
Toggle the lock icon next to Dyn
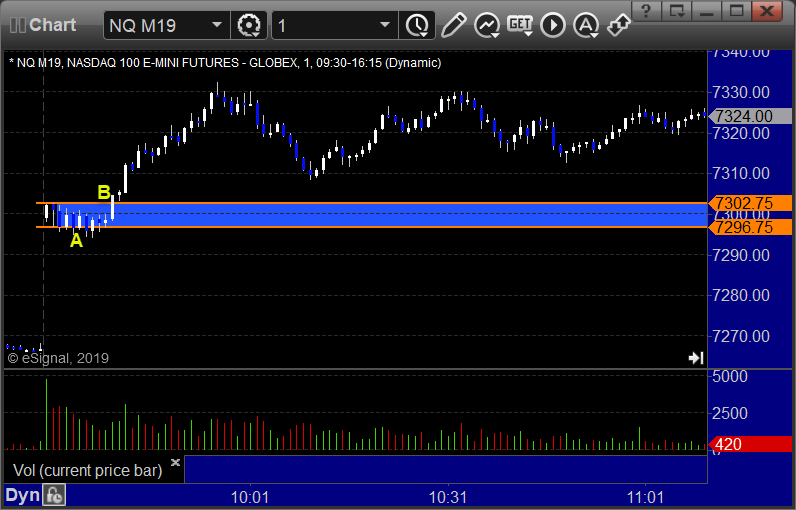(x=54, y=496)
